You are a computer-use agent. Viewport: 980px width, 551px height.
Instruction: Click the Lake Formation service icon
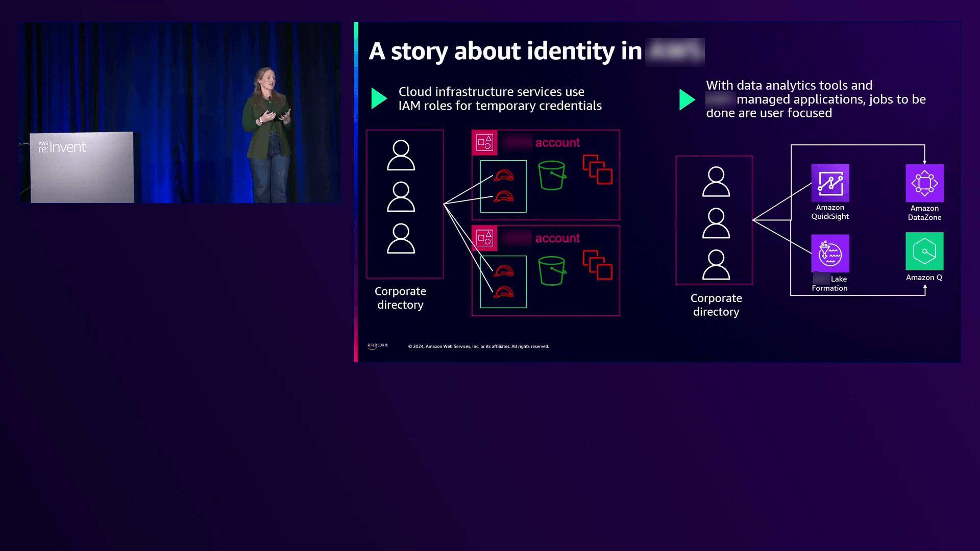tap(830, 254)
